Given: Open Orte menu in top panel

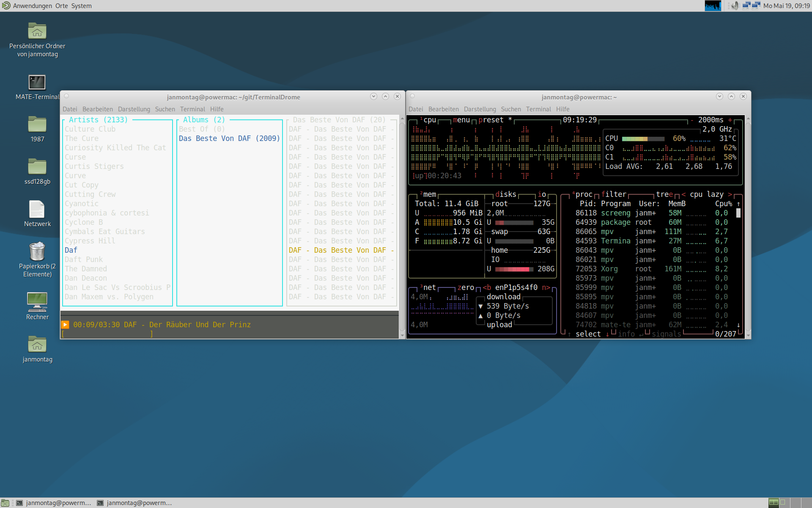Looking at the screenshot, I should (x=61, y=6).
